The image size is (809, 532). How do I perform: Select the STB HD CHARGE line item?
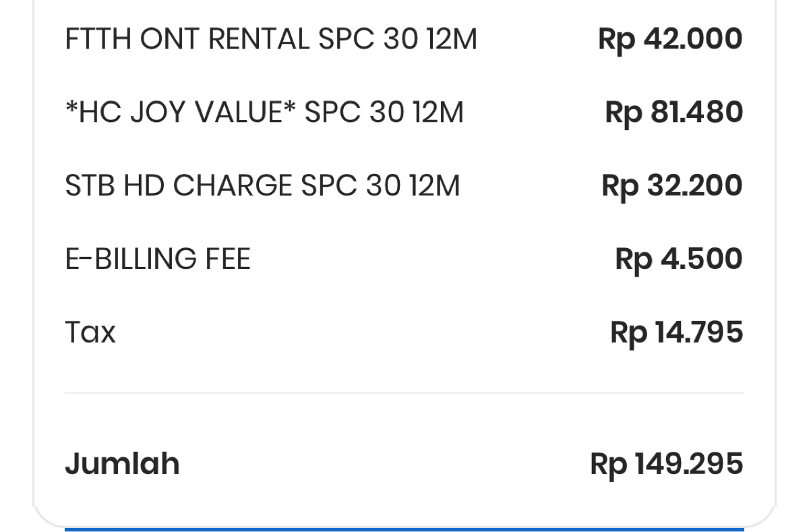click(x=262, y=185)
